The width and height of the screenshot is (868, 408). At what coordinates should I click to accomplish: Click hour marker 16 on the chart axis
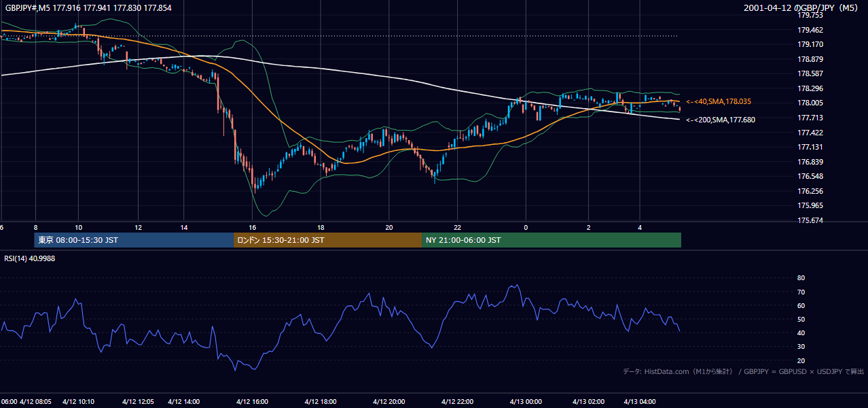[x=252, y=227]
